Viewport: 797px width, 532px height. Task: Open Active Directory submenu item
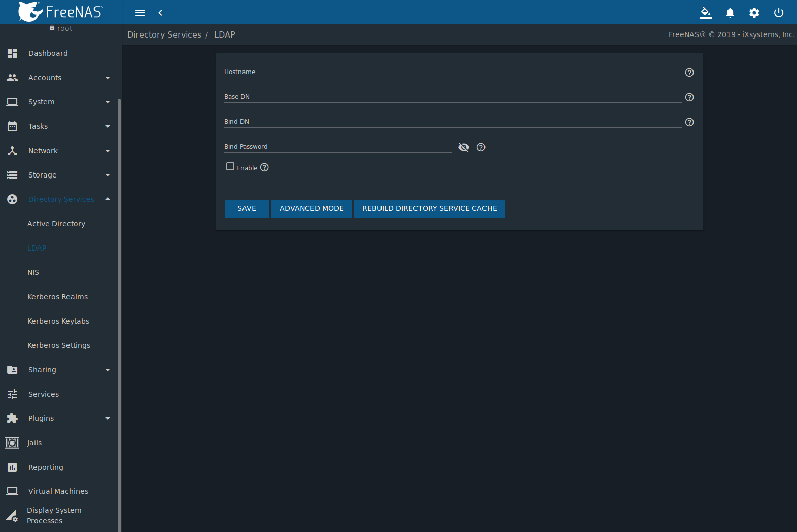(56, 224)
